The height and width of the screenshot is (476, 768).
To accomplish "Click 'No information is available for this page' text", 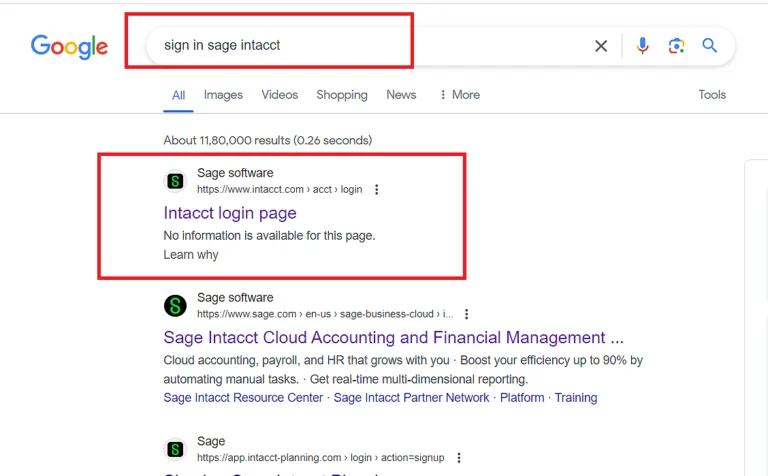I will (269, 236).
